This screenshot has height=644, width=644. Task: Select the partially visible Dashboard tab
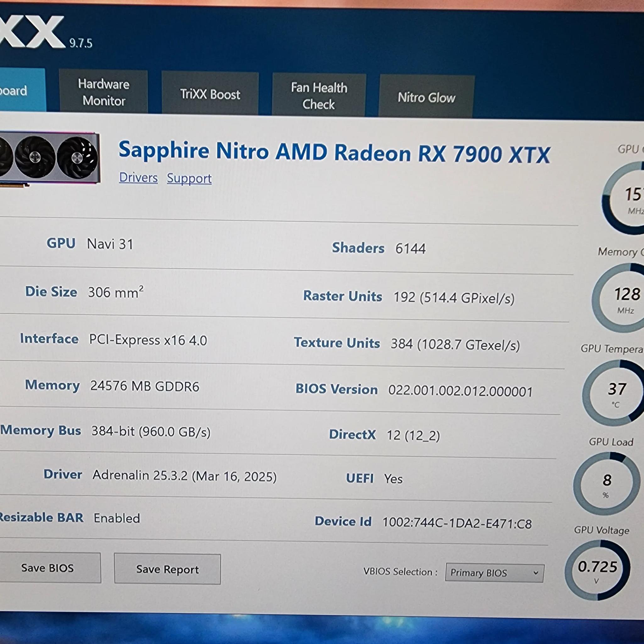click(x=22, y=90)
